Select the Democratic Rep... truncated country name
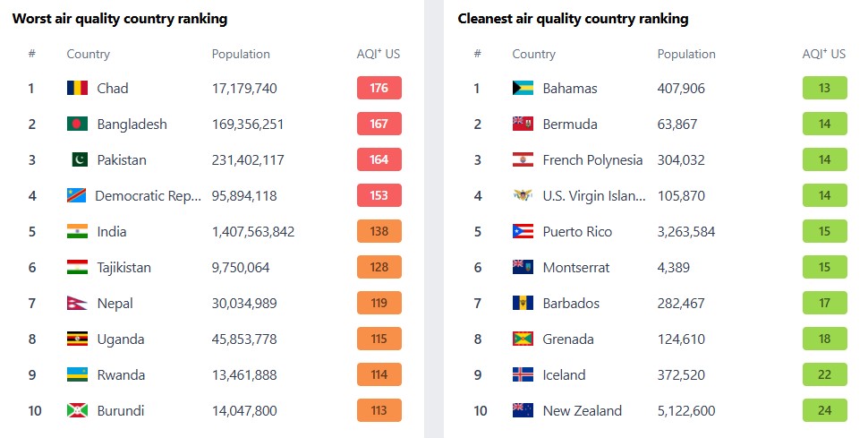This screenshot has width=868, height=438. 149,196
